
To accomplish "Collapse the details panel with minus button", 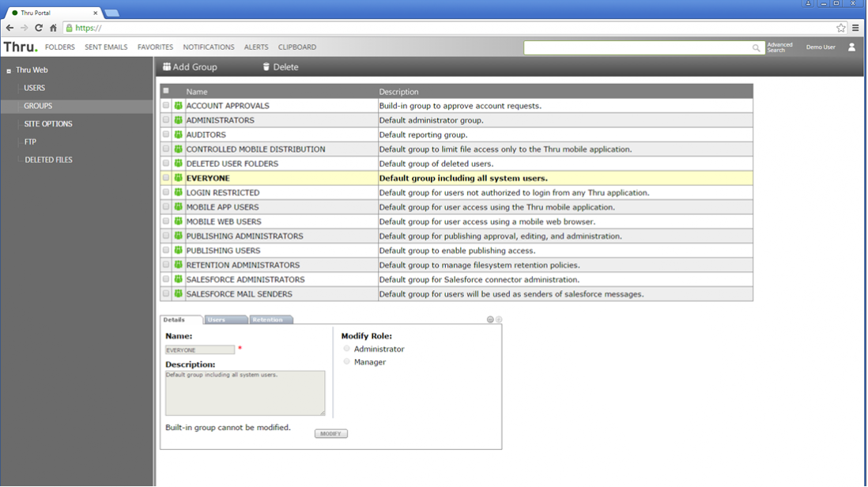I will point(490,320).
